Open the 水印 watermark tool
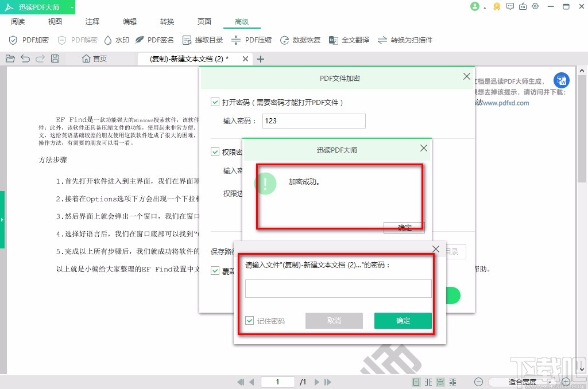Image resolution: width=588 pixels, height=389 pixels. point(117,40)
